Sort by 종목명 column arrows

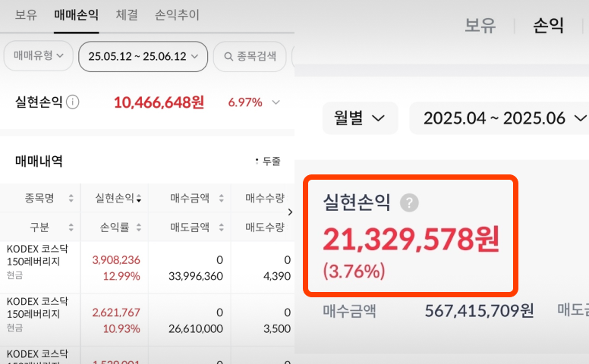point(71,198)
